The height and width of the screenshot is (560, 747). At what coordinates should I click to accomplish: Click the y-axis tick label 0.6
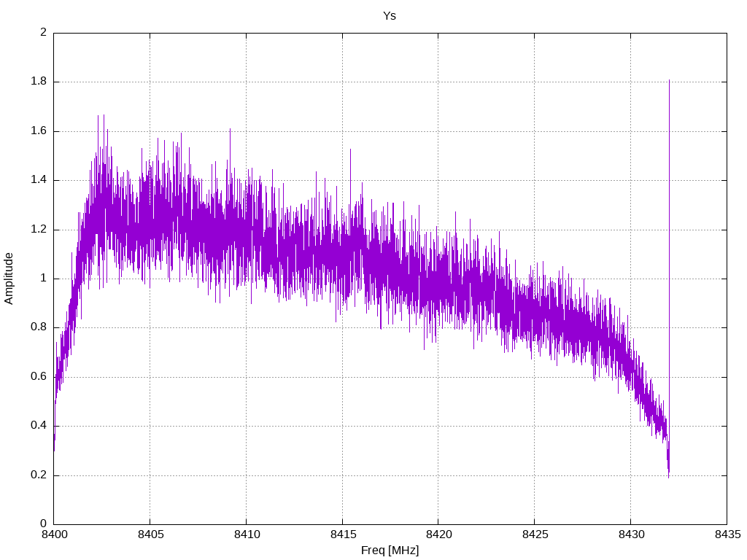click(39, 377)
